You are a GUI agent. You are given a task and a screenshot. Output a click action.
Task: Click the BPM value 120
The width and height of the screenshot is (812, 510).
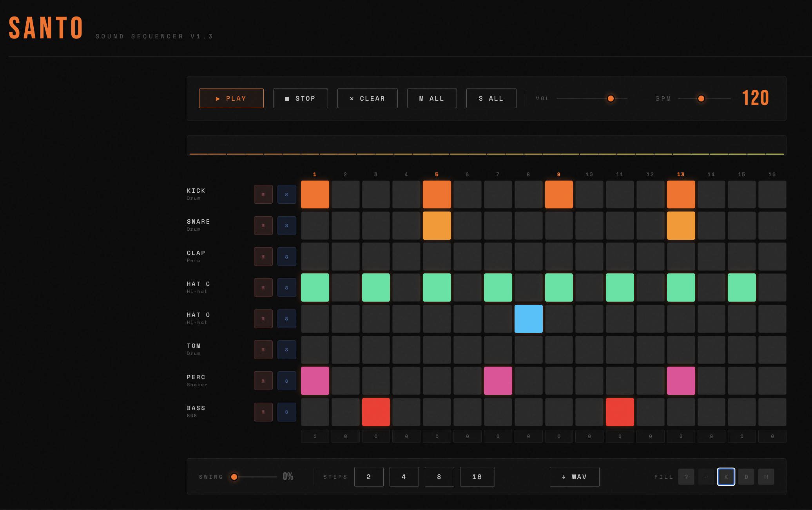tap(756, 98)
